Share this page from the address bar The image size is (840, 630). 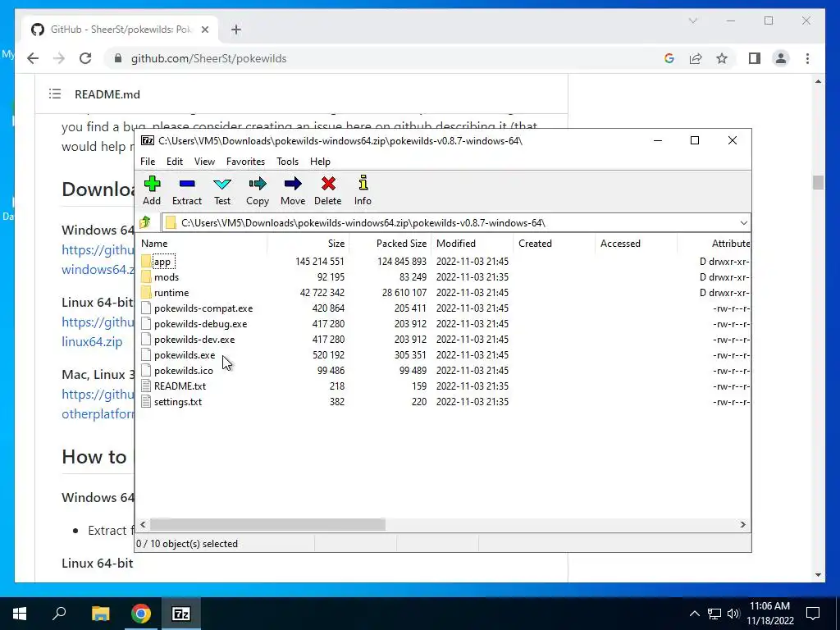click(x=696, y=58)
